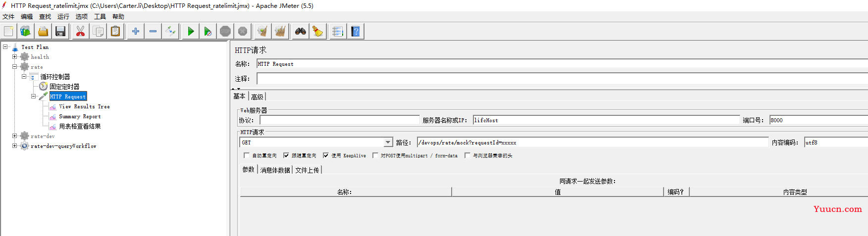Screen dimensions: 868x236
Task: Select View Results Tree in the tree
Action: pos(84,106)
